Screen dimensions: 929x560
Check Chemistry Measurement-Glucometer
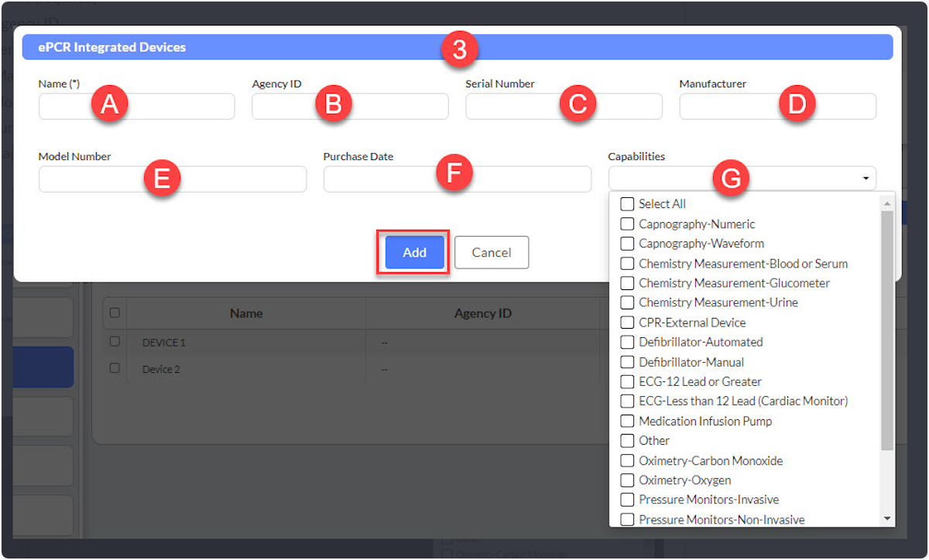[627, 283]
